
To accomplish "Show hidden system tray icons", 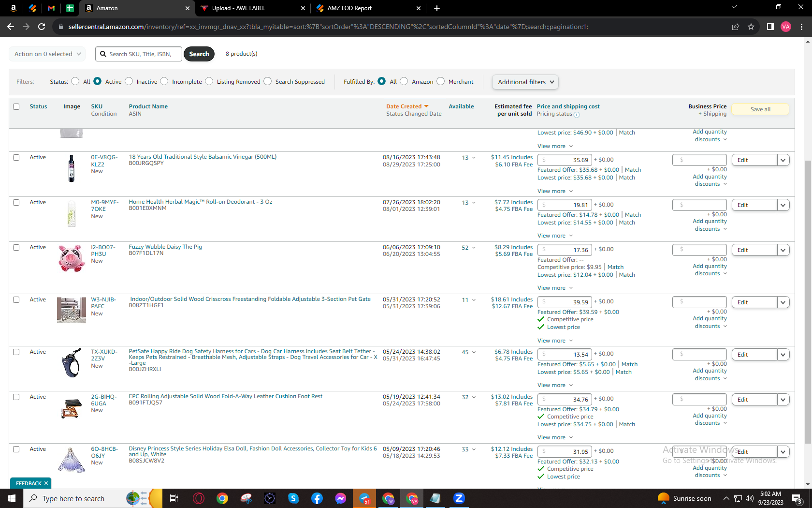I will tap(726, 498).
